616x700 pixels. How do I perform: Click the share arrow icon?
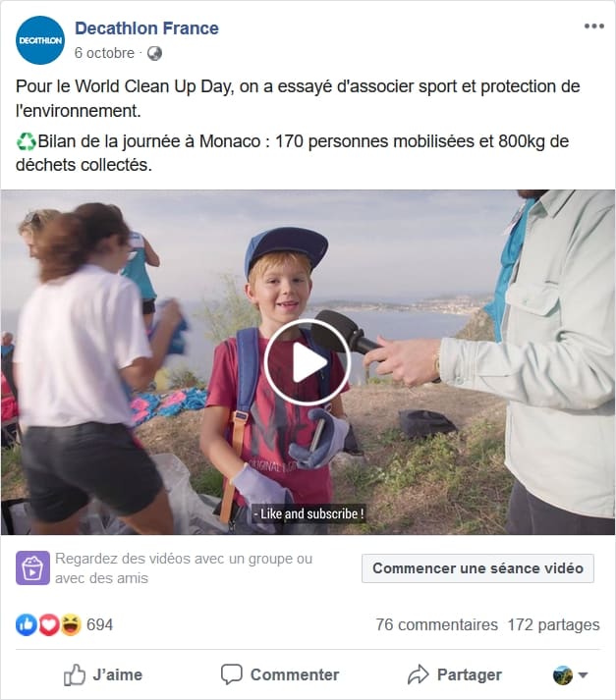[418, 674]
